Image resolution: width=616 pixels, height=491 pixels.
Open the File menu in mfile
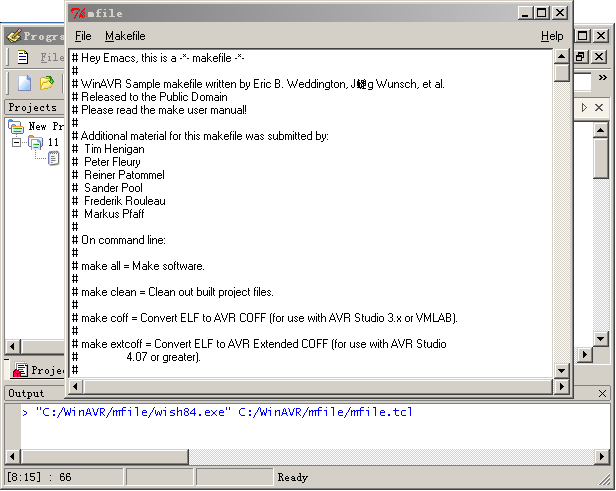click(83, 36)
